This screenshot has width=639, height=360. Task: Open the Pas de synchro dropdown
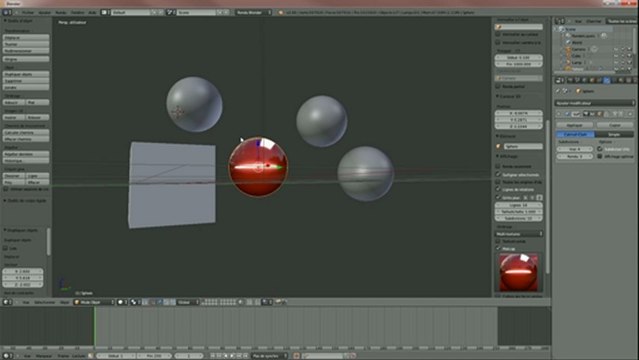[269, 356]
